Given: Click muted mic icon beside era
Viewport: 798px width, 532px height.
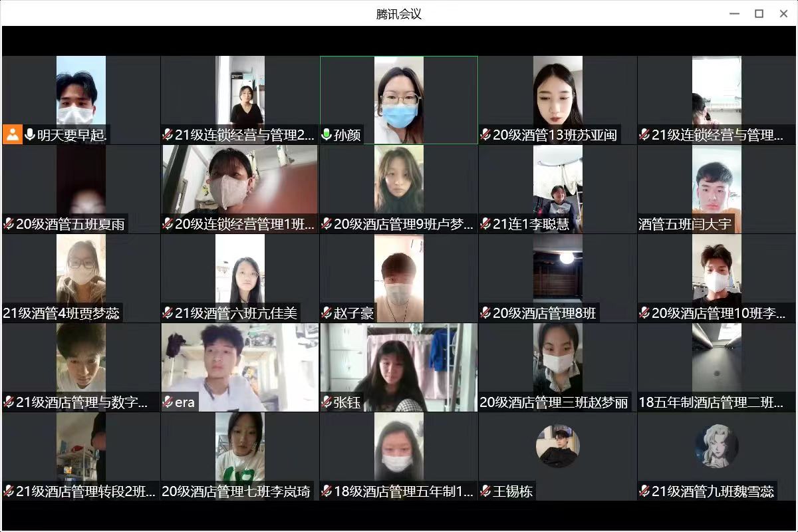Looking at the screenshot, I should click(168, 402).
